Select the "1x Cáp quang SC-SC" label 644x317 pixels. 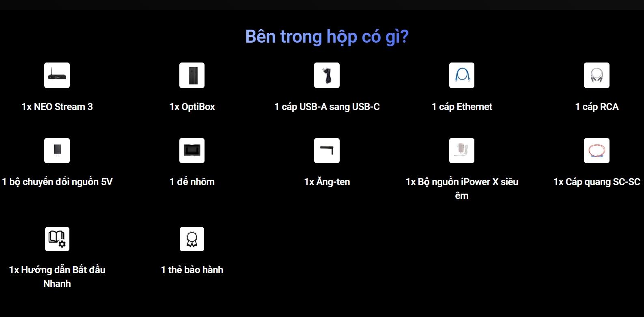point(597,182)
